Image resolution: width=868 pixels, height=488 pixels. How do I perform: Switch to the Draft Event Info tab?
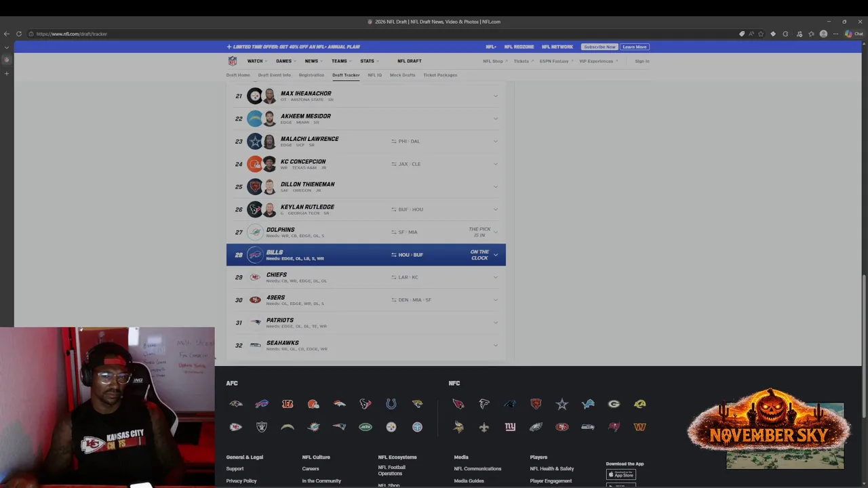(275, 75)
